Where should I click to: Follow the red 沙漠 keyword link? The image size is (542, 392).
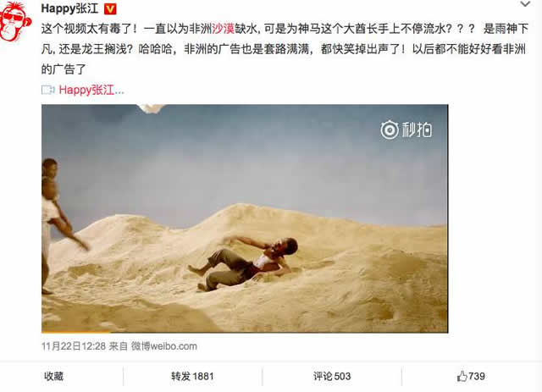click(223, 29)
